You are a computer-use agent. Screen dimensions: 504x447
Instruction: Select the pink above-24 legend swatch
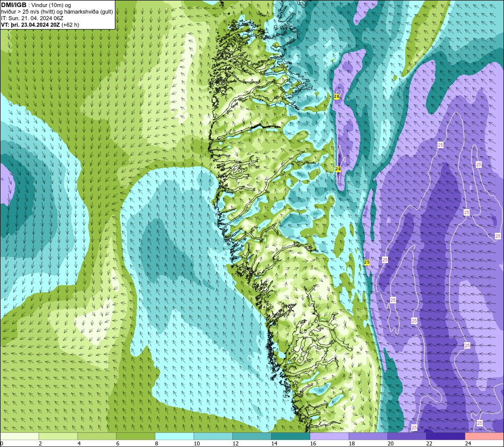coord(484,436)
